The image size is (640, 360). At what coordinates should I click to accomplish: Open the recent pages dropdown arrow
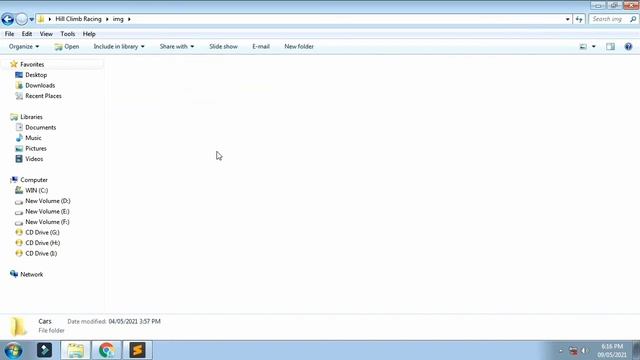click(31, 19)
